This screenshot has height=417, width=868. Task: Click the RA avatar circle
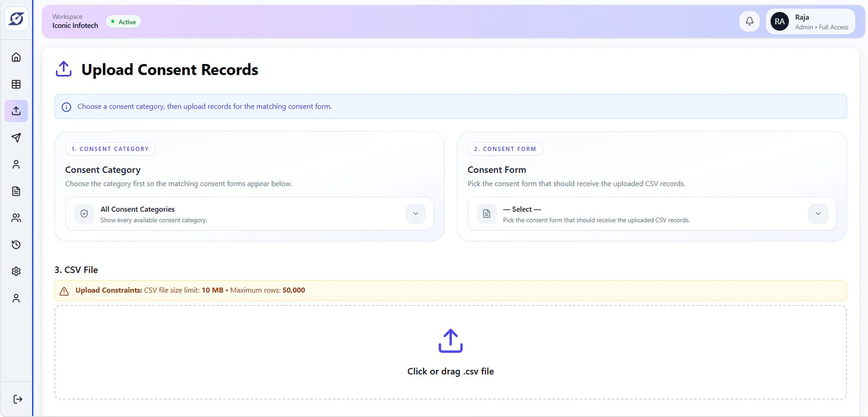pyautogui.click(x=780, y=22)
